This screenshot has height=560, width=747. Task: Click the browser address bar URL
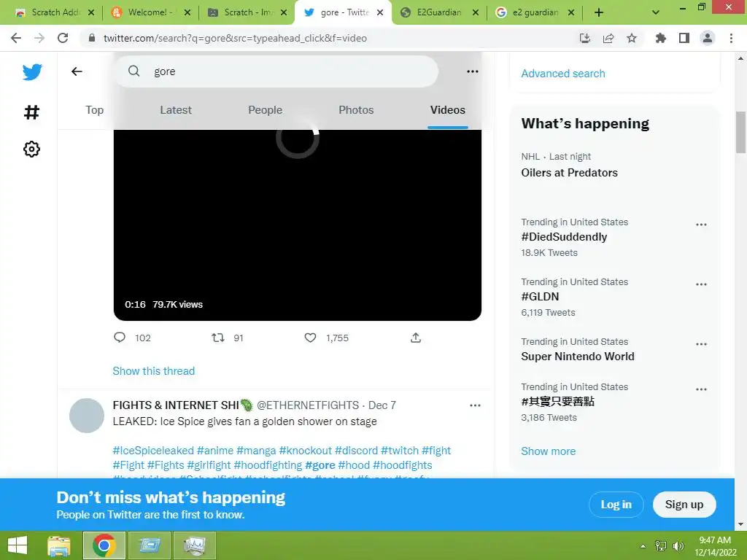235,38
